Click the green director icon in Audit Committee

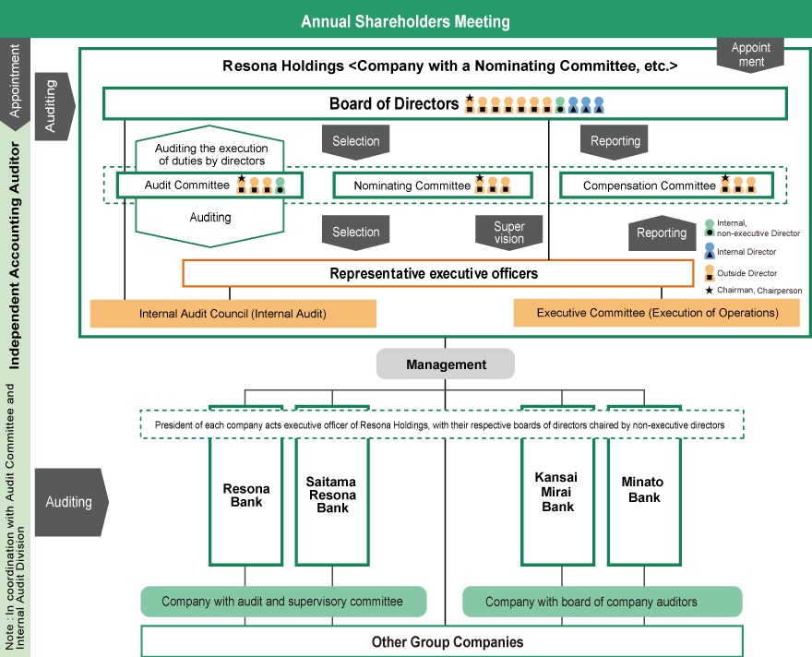pos(281,185)
